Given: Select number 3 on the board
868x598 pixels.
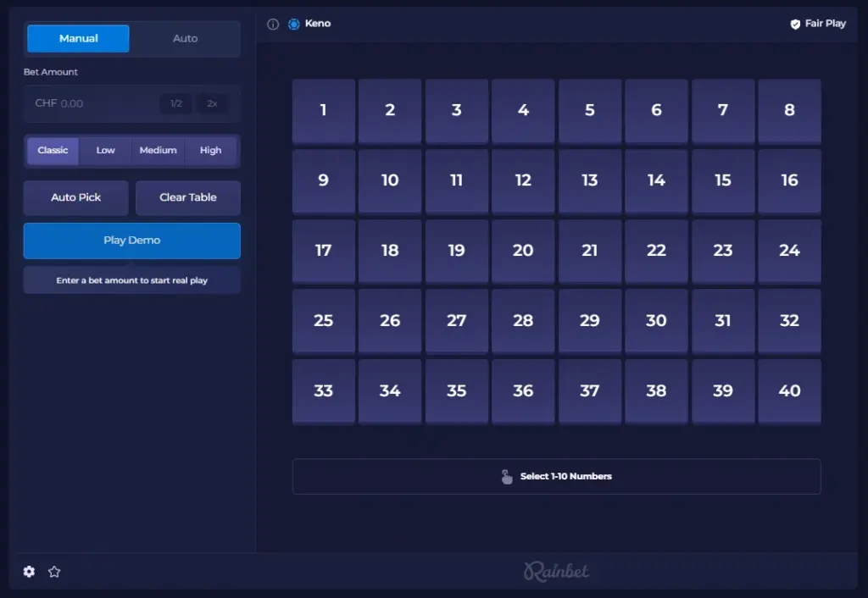Looking at the screenshot, I should [x=457, y=111].
